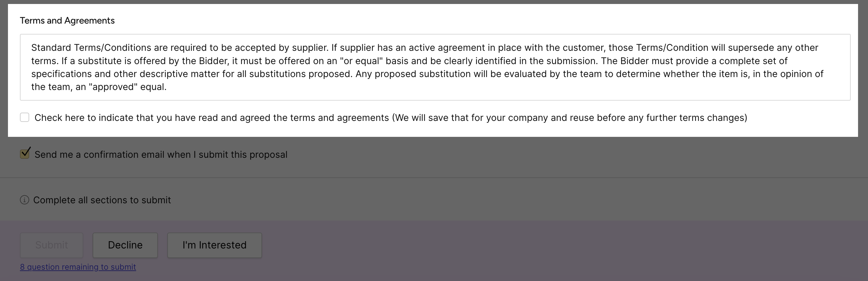Click inside the terms text box
The image size is (868, 281).
coord(435,67)
